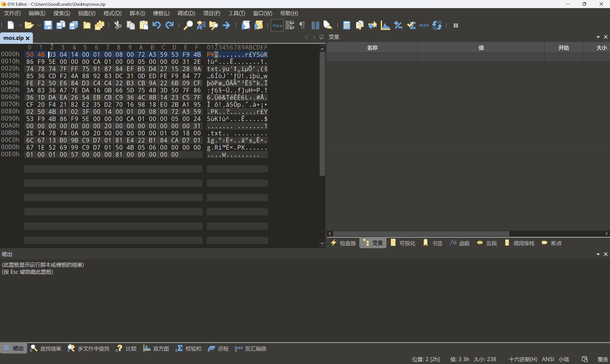Screen dimensions: 610x364
Task: Open the 搜索(S) menu
Action: click(62, 13)
